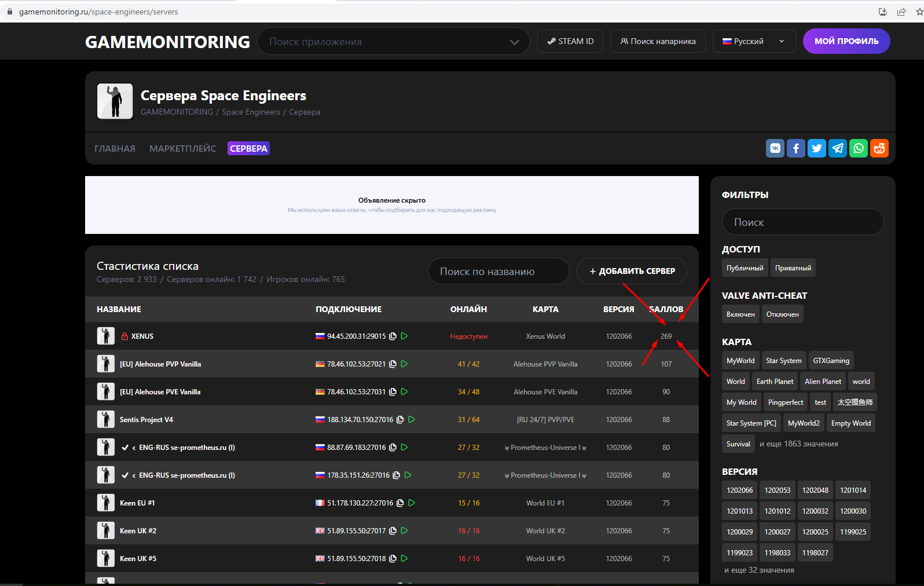Viewport: 924px width, 586px height.
Task: Open the ГЛАВНАЯ tab
Action: tap(115, 149)
